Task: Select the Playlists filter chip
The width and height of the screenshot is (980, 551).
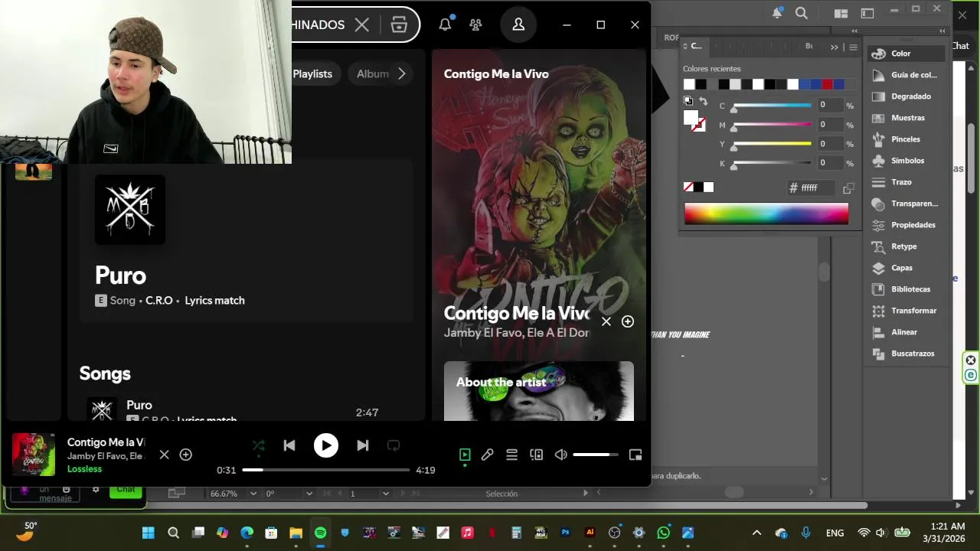Action: point(312,73)
